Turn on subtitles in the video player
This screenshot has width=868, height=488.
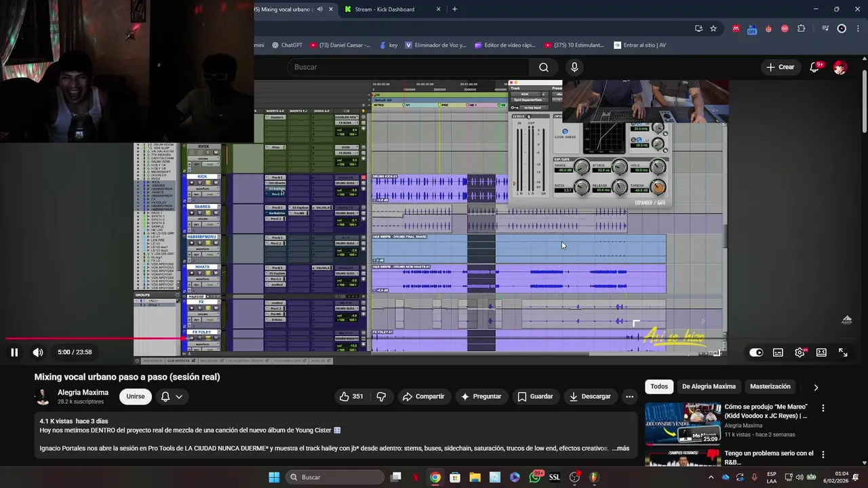click(778, 352)
